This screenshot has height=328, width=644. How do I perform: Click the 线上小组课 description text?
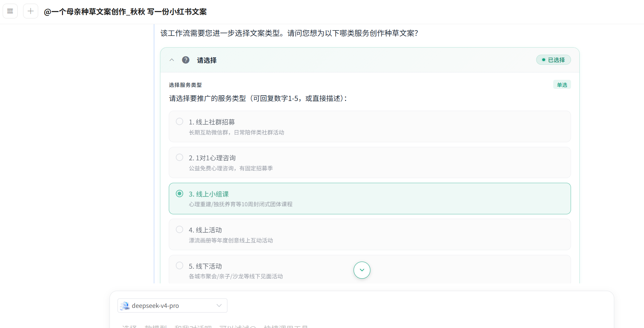coord(240,204)
